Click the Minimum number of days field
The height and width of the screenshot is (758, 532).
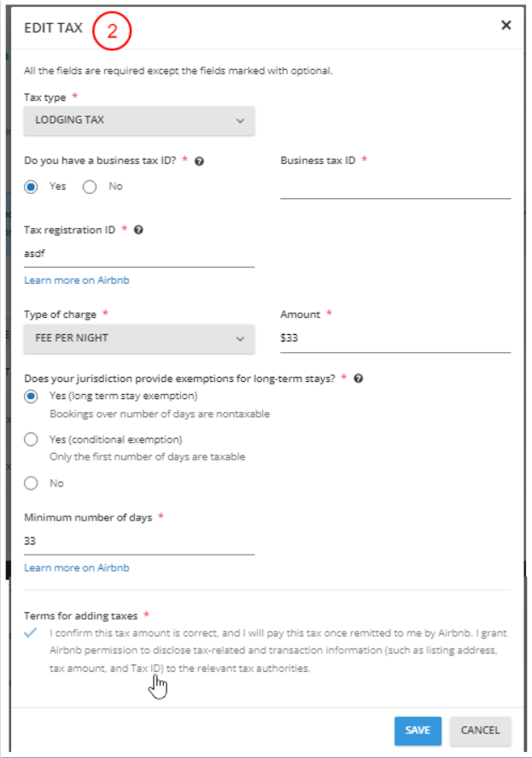click(x=139, y=541)
